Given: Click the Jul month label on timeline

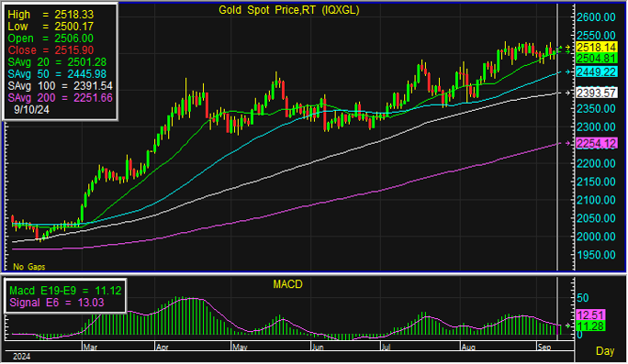Looking at the screenshot, I should 386,347.
